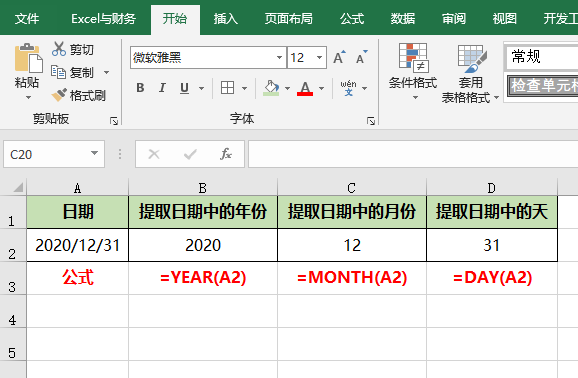Select column C header

[x=352, y=188]
